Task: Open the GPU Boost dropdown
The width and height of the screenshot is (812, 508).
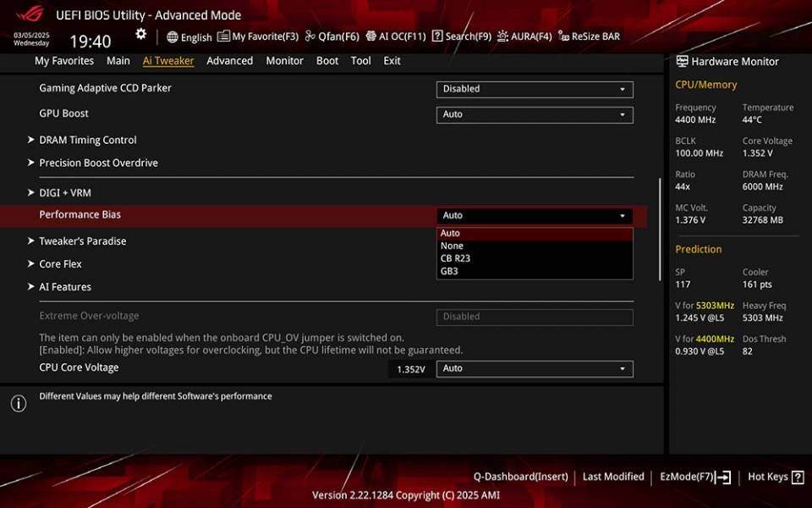Action: [535, 114]
